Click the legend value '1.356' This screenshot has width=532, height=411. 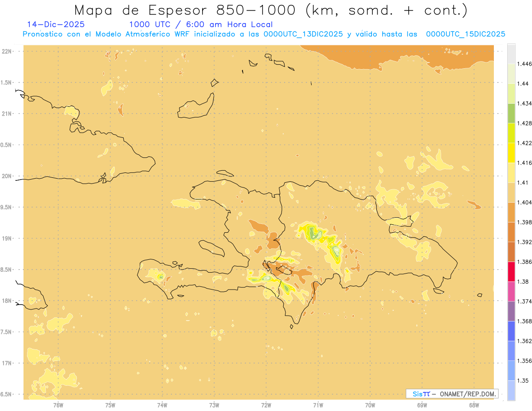coord(525,361)
